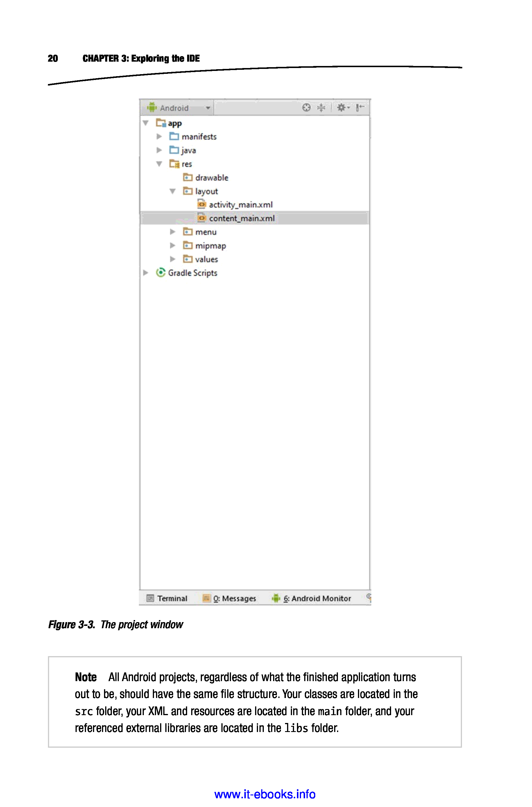
Task: Collapse the app tree node
Action: (x=146, y=123)
